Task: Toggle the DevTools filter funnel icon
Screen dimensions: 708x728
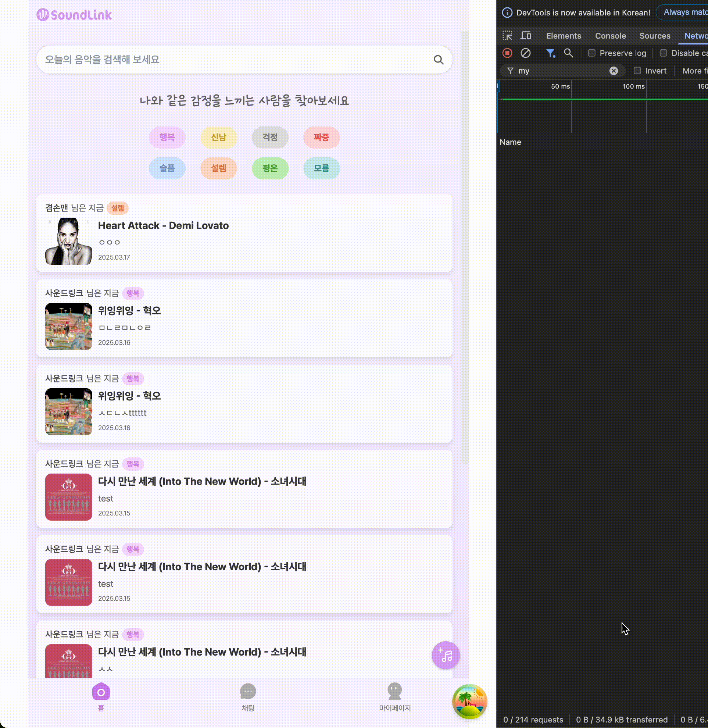Action: [550, 53]
